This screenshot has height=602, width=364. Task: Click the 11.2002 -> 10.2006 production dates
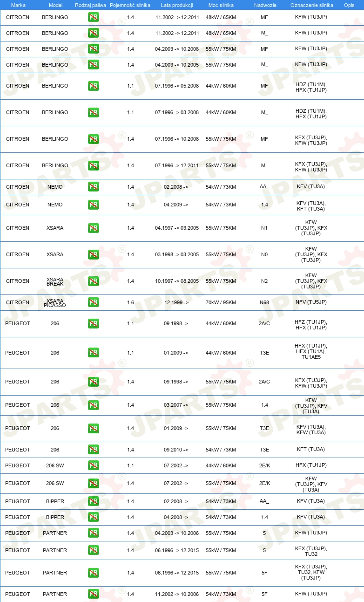coord(177,594)
